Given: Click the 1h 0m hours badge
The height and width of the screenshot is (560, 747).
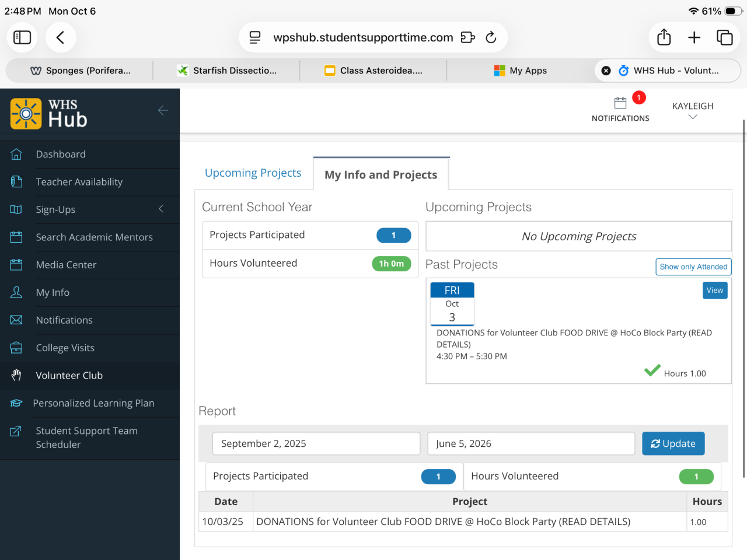Looking at the screenshot, I should tap(392, 264).
